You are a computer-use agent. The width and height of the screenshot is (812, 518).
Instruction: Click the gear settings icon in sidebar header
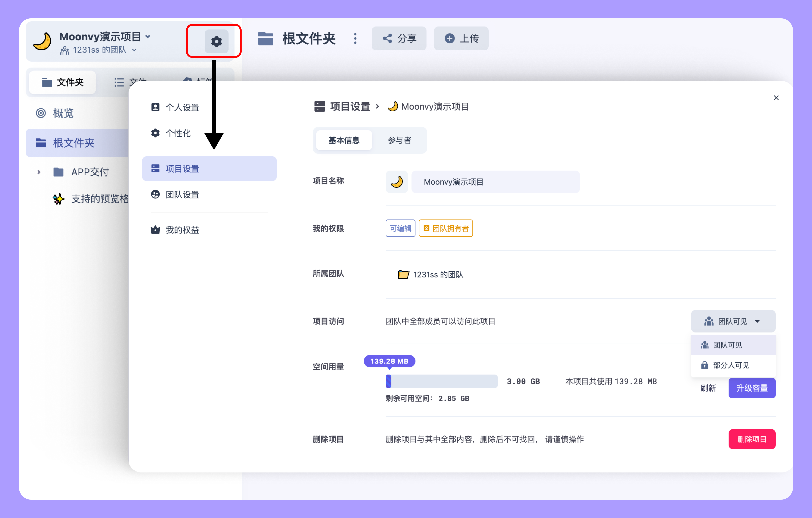(x=216, y=41)
